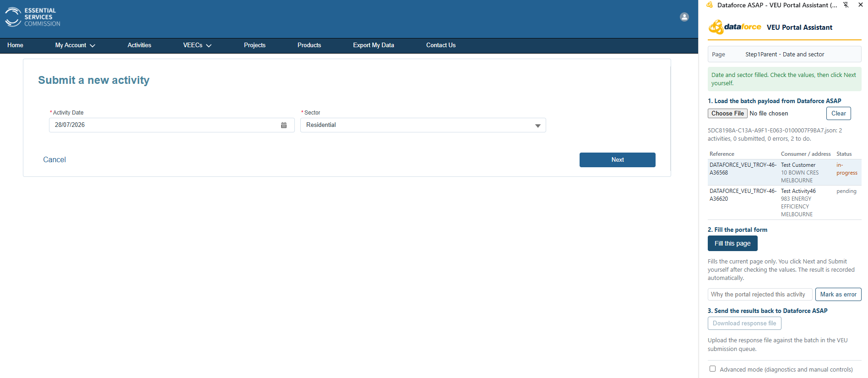Open the Activities nav item
Screen dimensions: 868x378
(x=139, y=45)
